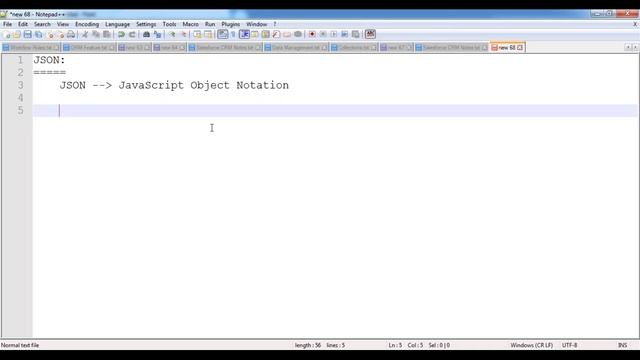The image size is (640, 360).
Task: Switch to the Collections.txt tab
Action: [x=353, y=48]
